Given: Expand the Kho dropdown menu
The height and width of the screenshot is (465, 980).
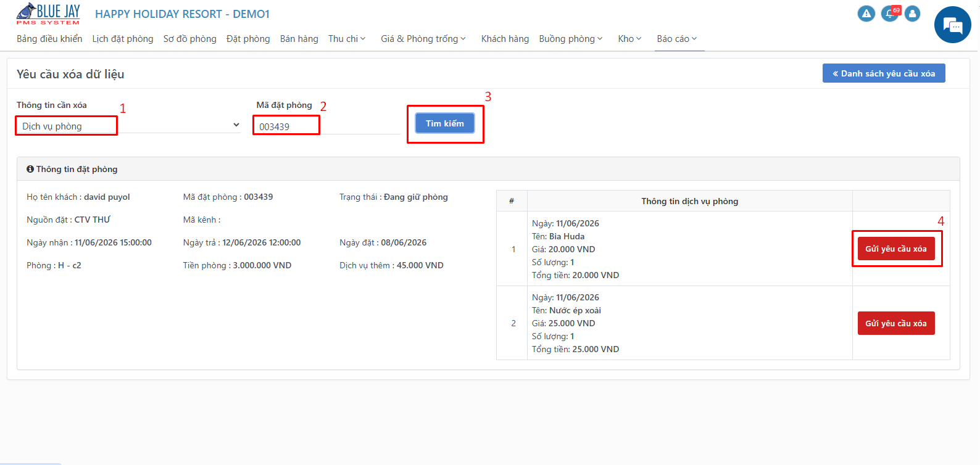Looking at the screenshot, I should (629, 39).
